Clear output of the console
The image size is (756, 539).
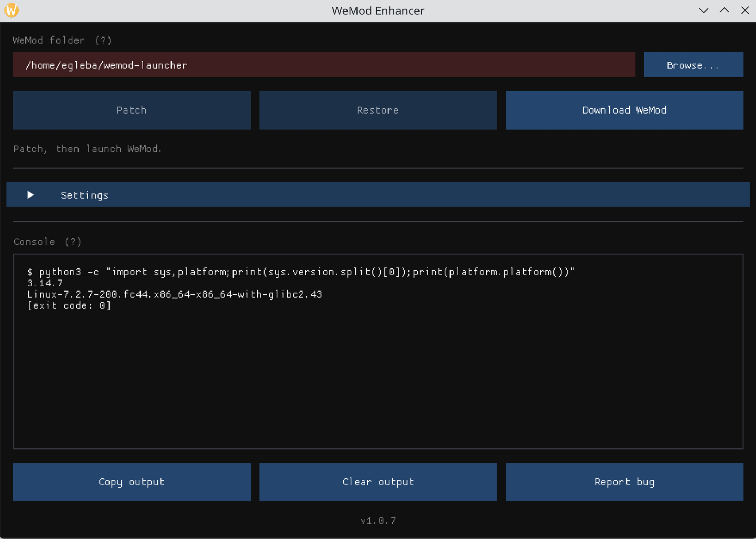click(378, 482)
